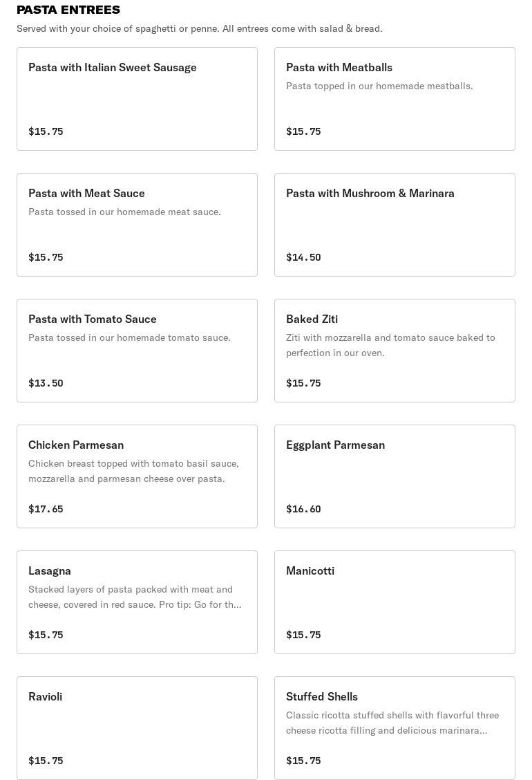Click the Stuffed Shells description text

(392, 723)
